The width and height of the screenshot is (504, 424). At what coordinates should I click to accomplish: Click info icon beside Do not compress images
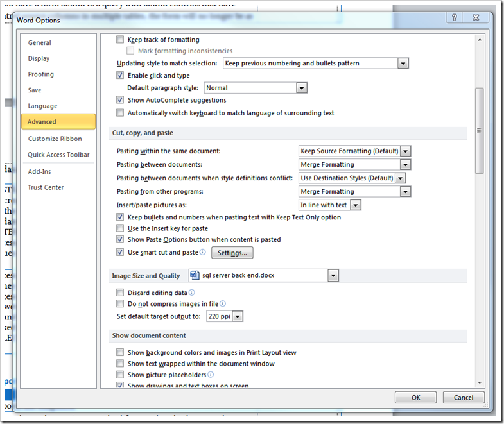[222, 303]
